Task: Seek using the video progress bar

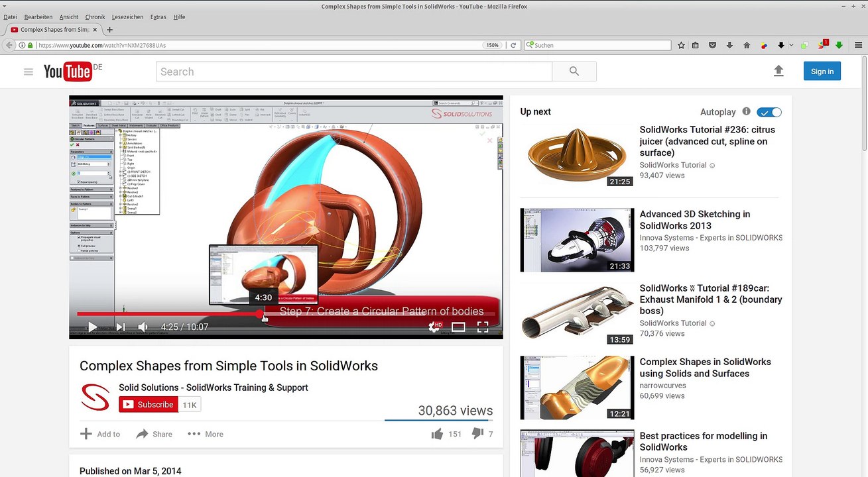Action: click(286, 314)
